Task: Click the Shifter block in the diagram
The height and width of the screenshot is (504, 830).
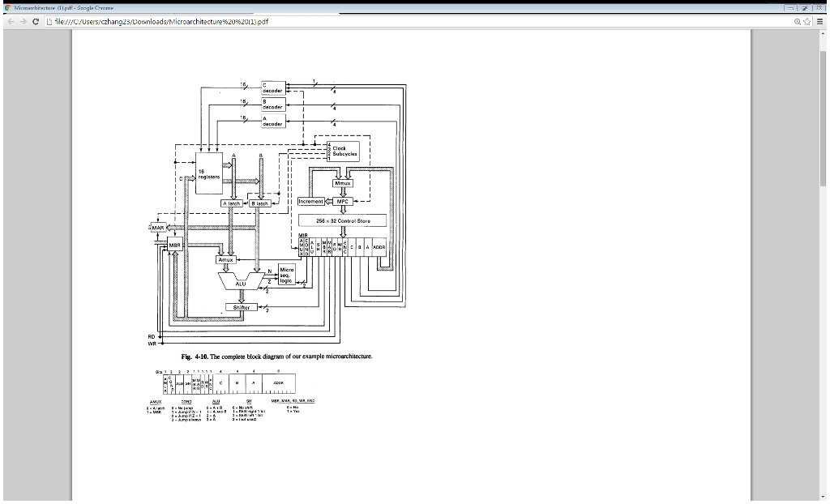Action: (x=241, y=307)
